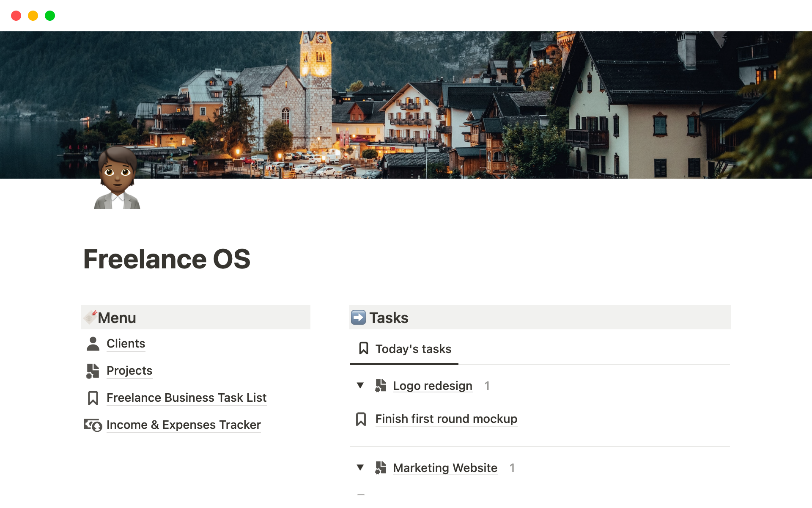Click bookmark icon next to Finish first round mockup

coord(361,419)
